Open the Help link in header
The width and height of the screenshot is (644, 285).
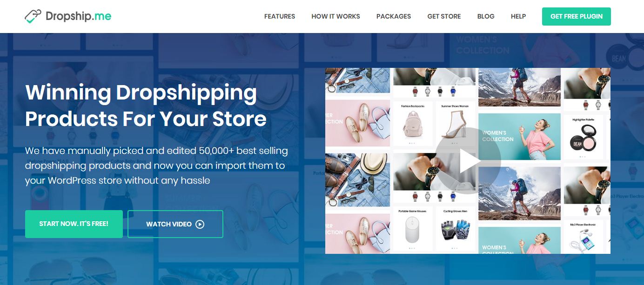[x=518, y=16]
